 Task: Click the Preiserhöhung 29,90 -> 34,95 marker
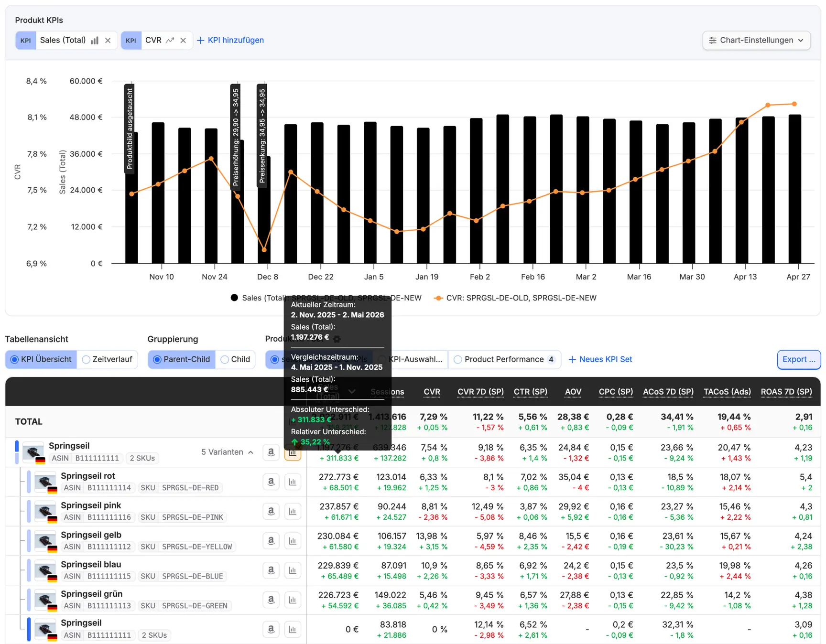pyautogui.click(x=236, y=137)
